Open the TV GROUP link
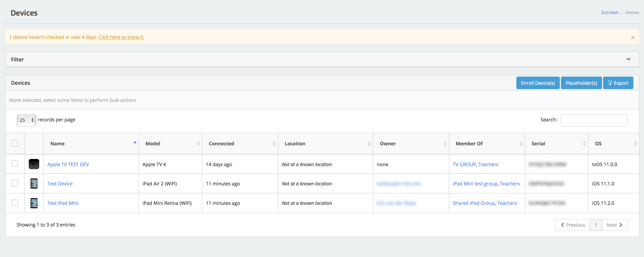The image size is (644, 257). 464,164
